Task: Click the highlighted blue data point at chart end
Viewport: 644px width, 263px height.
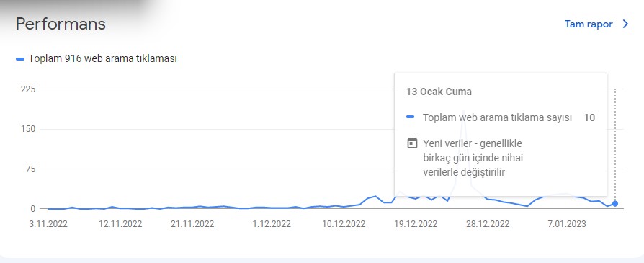Action: (615, 204)
